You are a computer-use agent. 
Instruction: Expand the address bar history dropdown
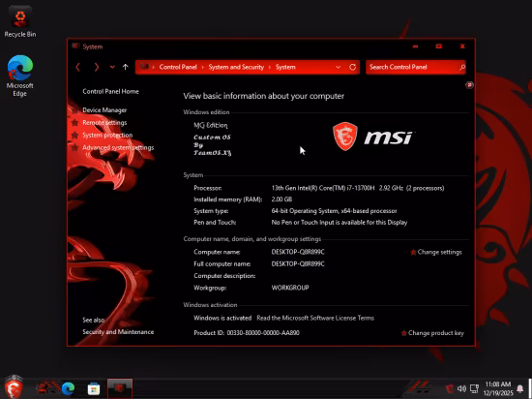338,67
